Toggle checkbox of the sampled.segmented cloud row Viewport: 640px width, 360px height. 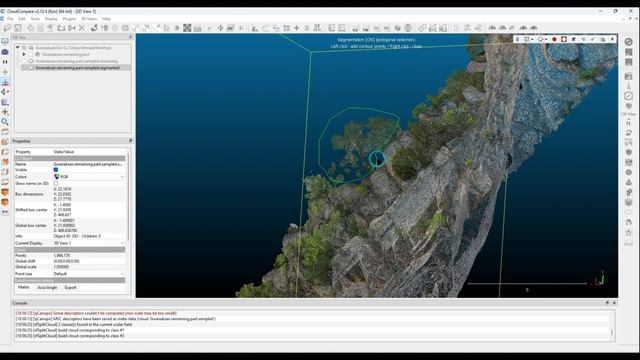[24, 68]
